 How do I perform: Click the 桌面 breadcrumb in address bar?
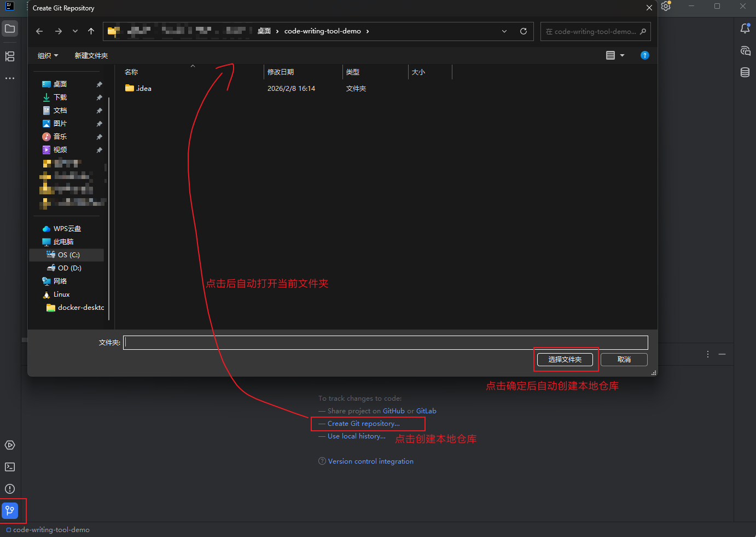point(264,31)
